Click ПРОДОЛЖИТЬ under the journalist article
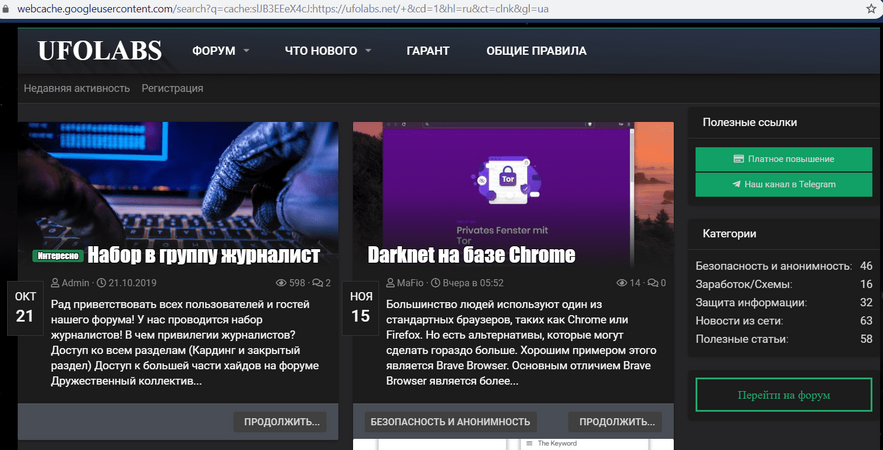The image size is (883, 450). coord(280,422)
